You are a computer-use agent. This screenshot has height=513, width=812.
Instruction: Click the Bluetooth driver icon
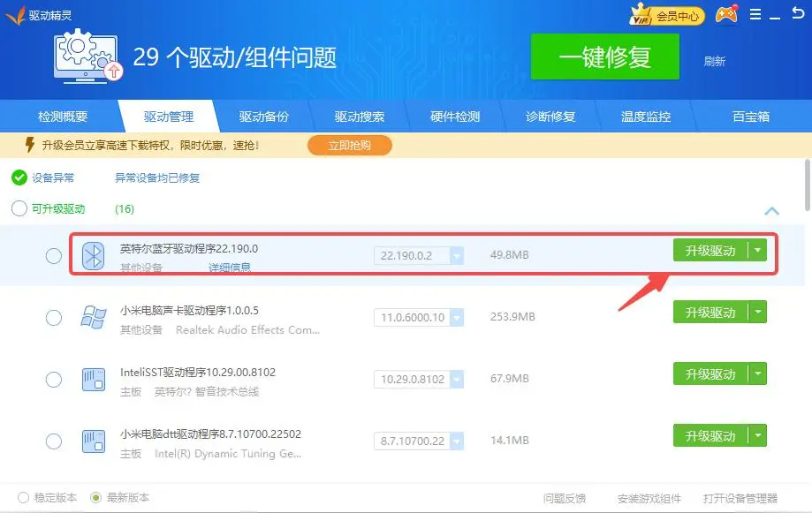click(x=93, y=255)
